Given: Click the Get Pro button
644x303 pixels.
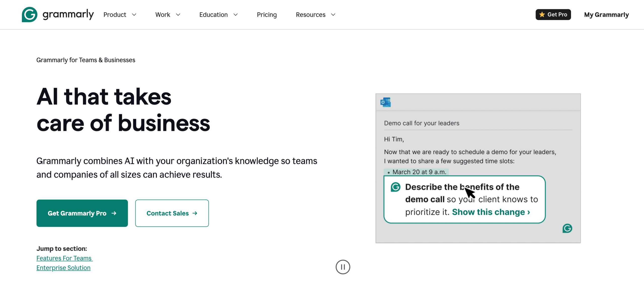Looking at the screenshot, I should [x=553, y=15].
